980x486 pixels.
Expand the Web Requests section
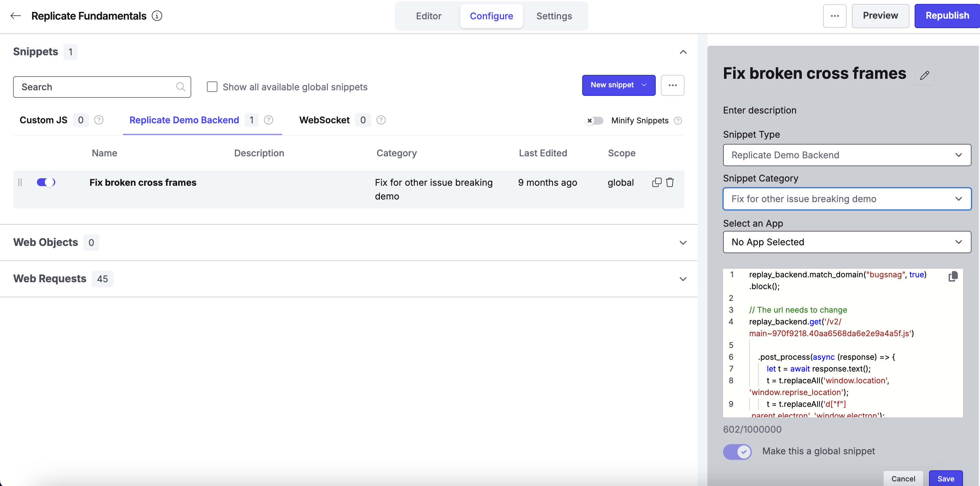(683, 279)
